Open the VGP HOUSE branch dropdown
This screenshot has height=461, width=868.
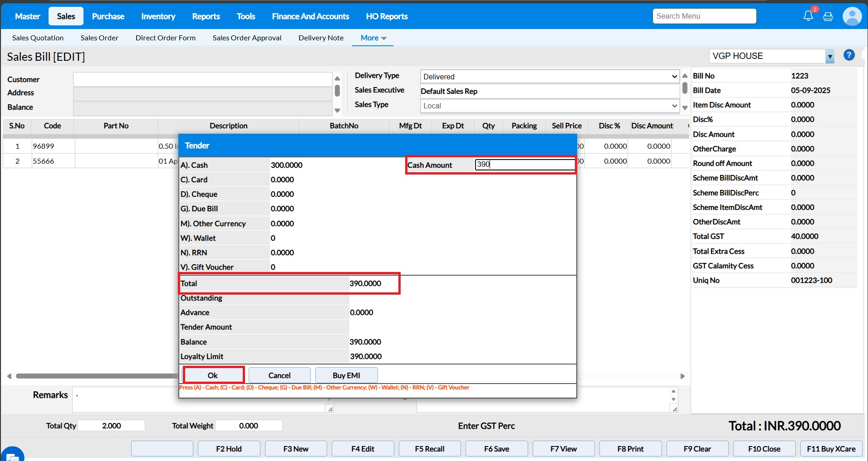(829, 57)
